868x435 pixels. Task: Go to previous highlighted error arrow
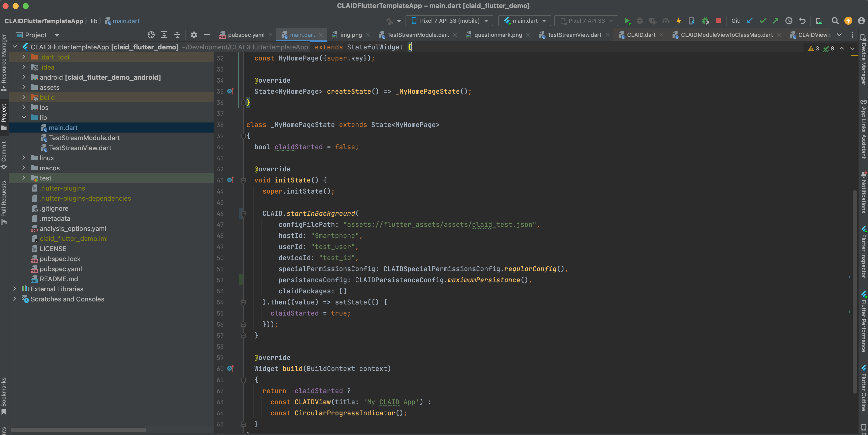(842, 49)
